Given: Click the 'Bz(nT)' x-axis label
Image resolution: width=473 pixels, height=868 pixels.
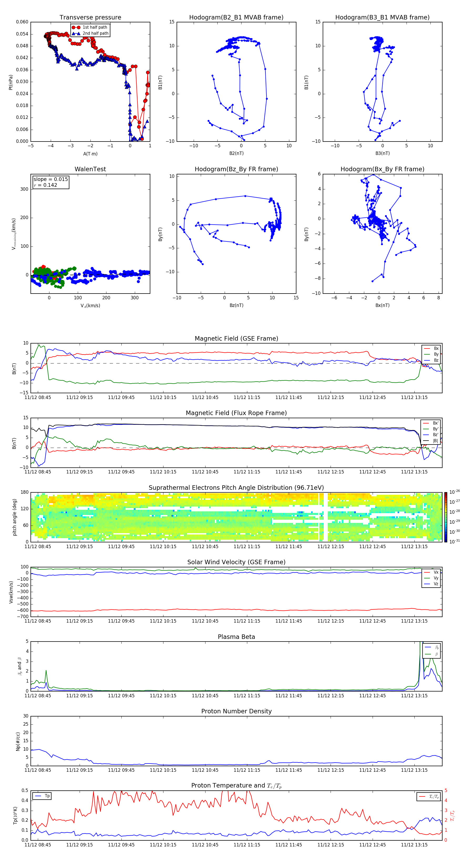Looking at the screenshot, I should (x=236, y=306).
